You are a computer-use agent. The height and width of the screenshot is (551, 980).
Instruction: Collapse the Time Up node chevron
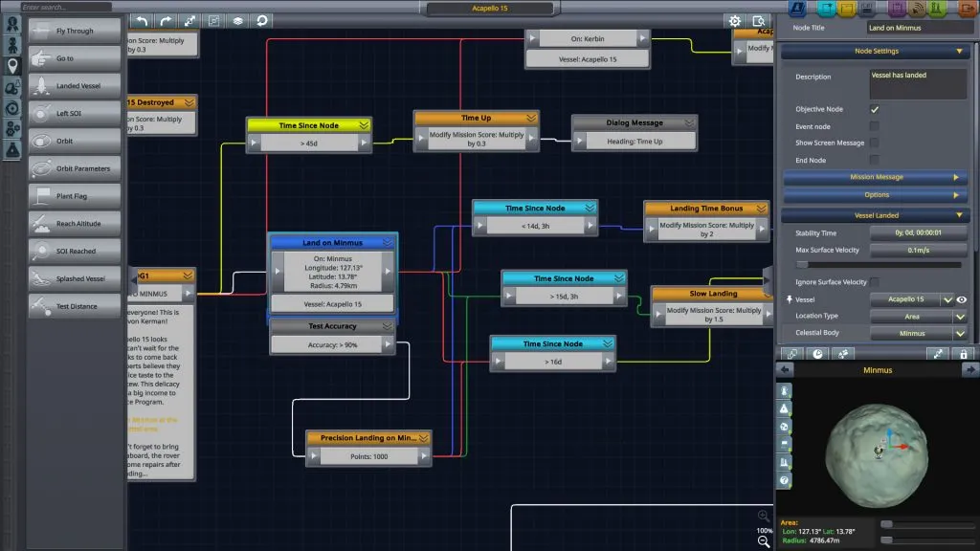click(x=531, y=118)
